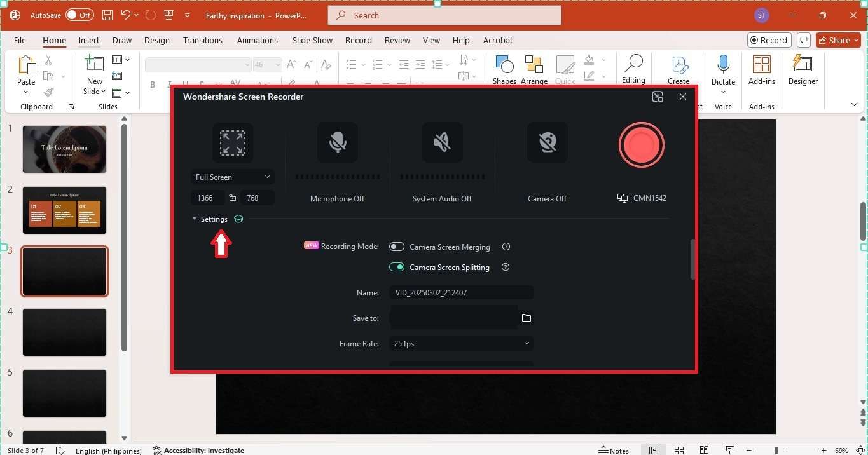Viewport: 868px width, 455px height.
Task: Switch to the Design tab
Action: (157, 40)
